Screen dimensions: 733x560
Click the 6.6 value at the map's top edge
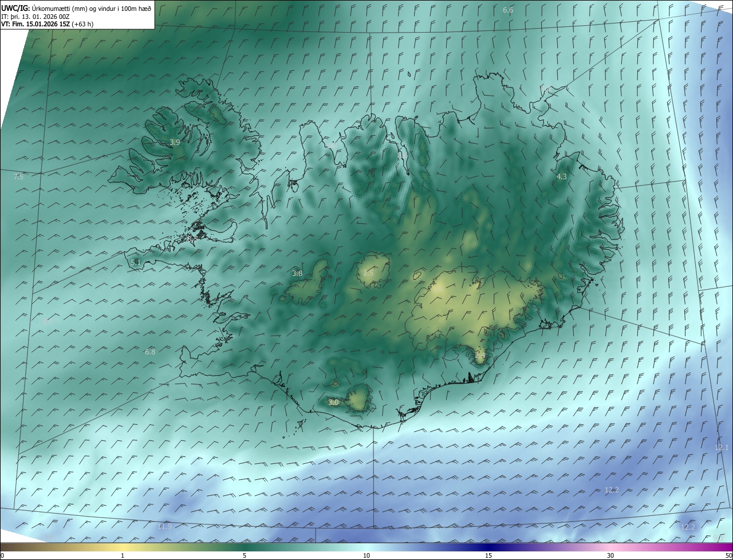coord(508,10)
